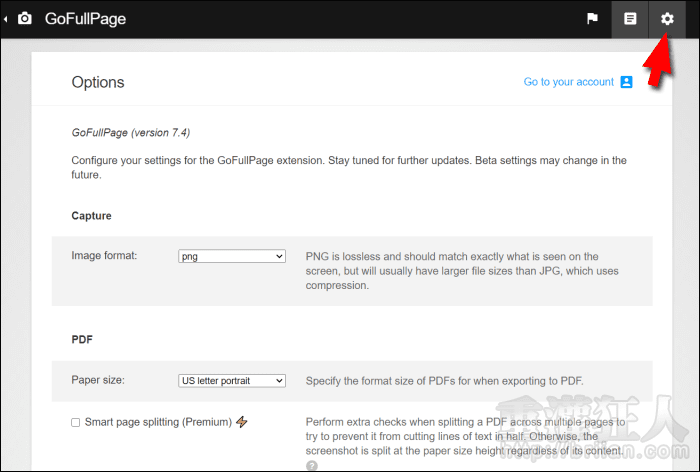
Task: Click the flag report icon
Action: pyautogui.click(x=593, y=19)
